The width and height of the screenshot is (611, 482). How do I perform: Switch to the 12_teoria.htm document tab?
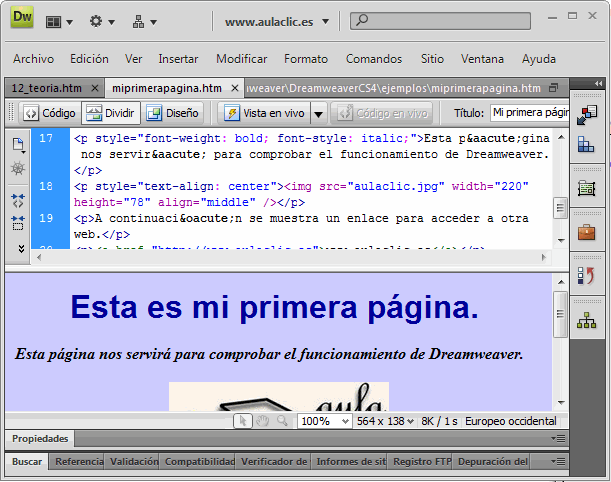(47, 88)
